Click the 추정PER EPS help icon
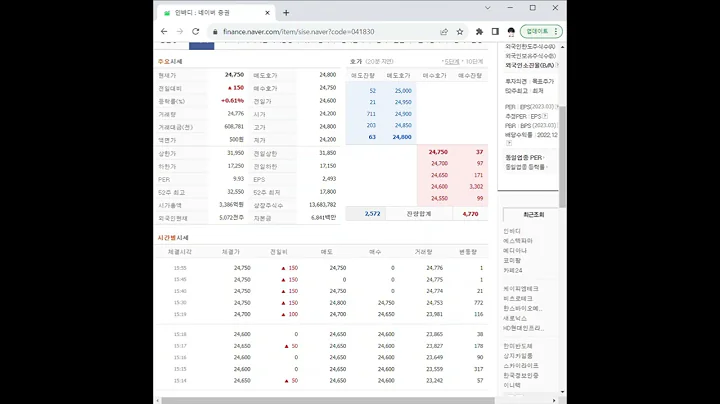Viewport: 720px width, 404px height. [545, 116]
